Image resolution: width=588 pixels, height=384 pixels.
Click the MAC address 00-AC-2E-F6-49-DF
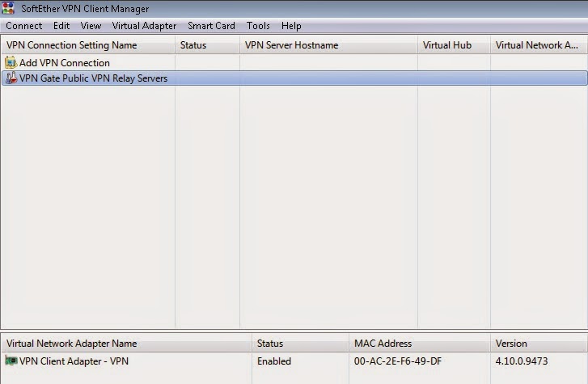[x=398, y=361]
